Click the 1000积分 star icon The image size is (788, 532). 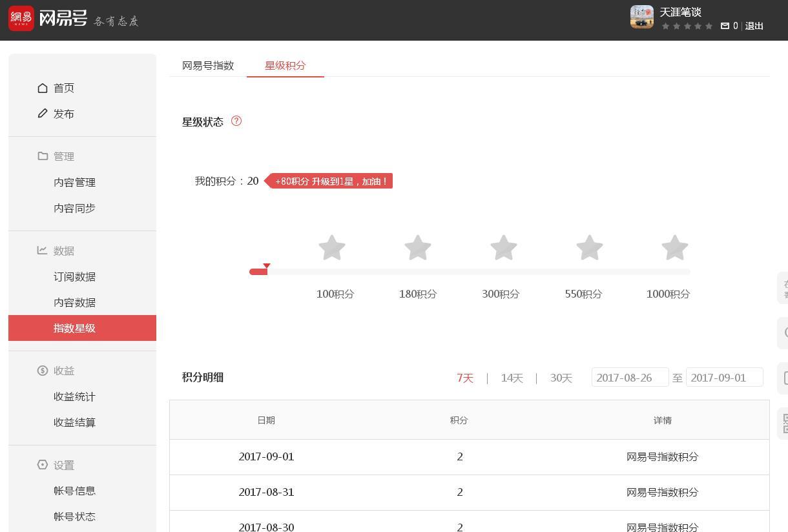coord(675,248)
